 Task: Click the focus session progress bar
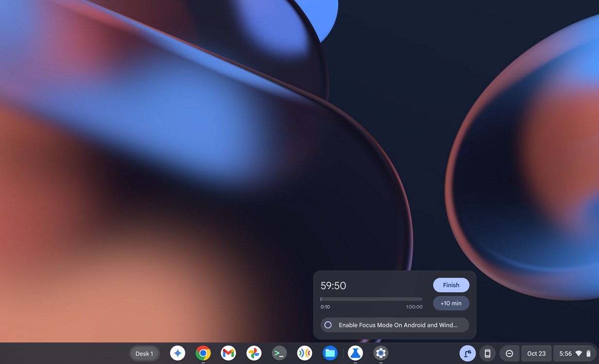371,298
